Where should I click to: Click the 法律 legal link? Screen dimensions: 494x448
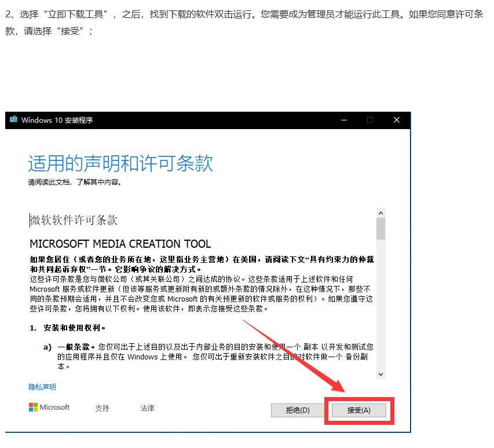(147, 408)
